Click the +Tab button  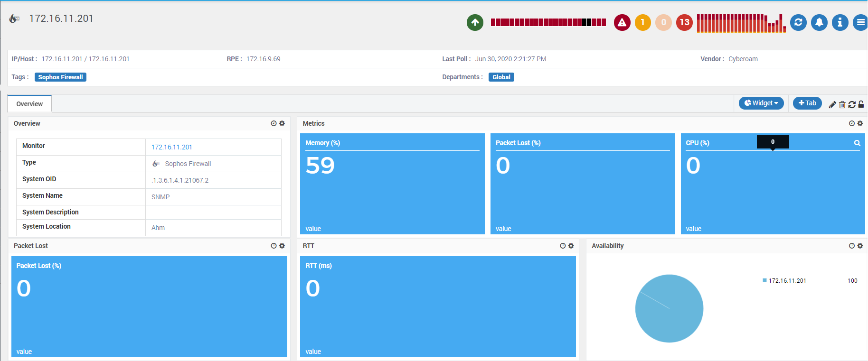point(807,103)
